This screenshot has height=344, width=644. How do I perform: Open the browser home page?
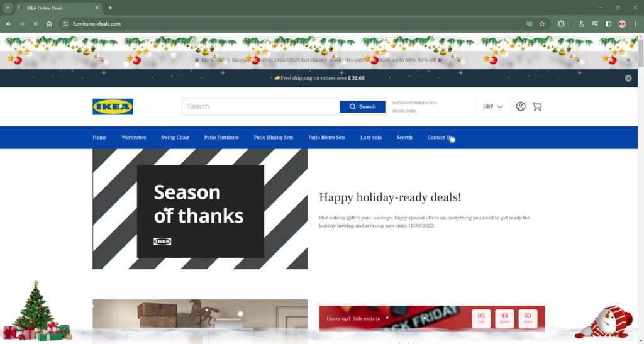tap(49, 25)
